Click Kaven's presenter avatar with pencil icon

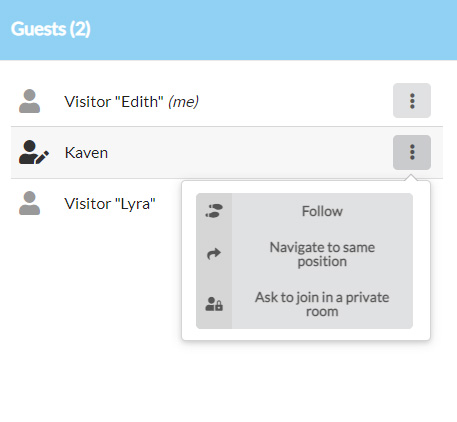point(34,152)
